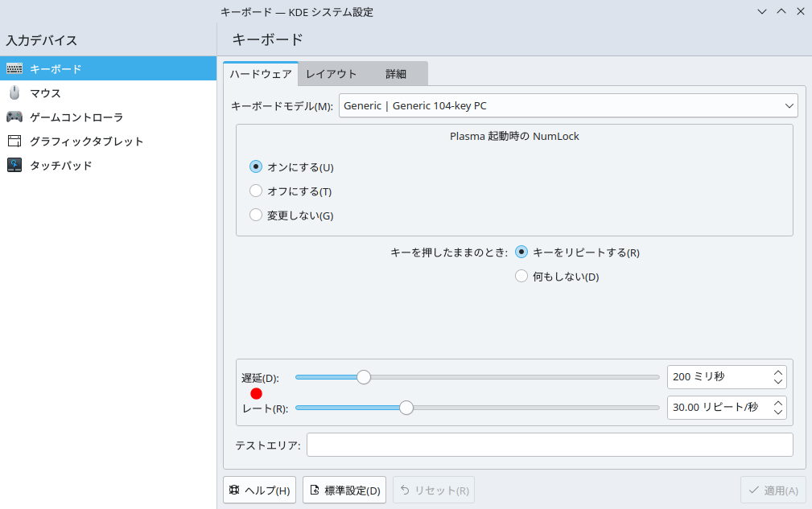Restore defaults with 標準設定 button
The height and width of the screenshot is (509, 812).
344,491
